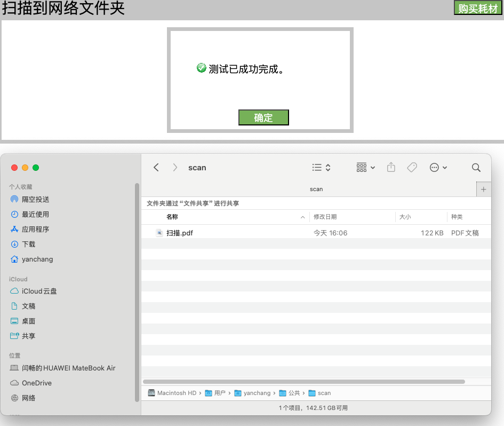Viewport: 504px width, 426px height.
Task: Click the Finder search magnifier icon
Action: pyautogui.click(x=476, y=168)
